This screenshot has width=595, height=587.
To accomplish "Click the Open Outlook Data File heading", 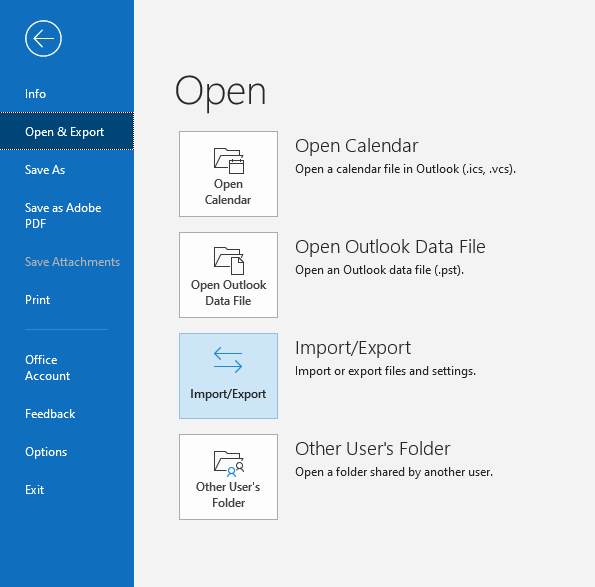I will tap(390, 247).
